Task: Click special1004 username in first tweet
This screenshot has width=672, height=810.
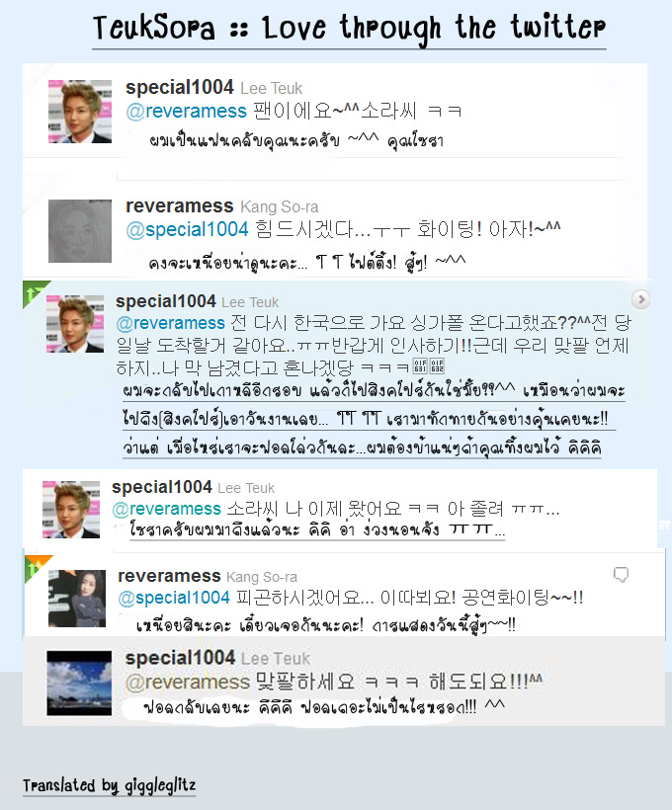Action: pyautogui.click(x=180, y=88)
